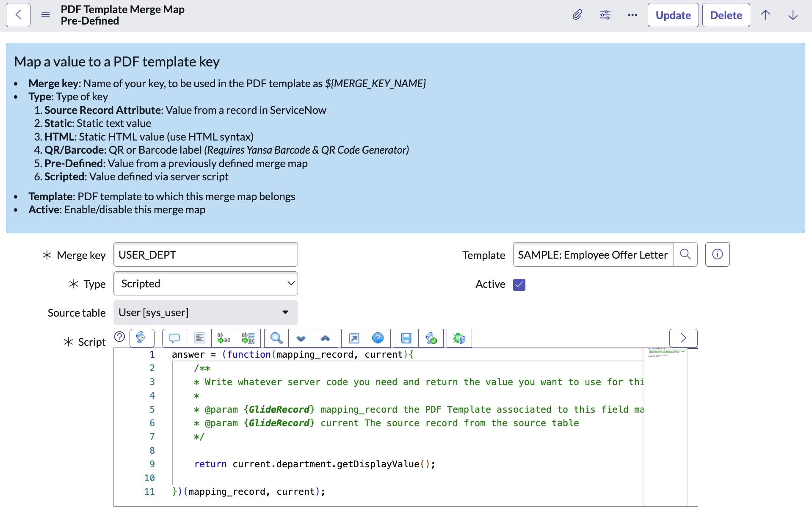This screenshot has height=513, width=812.
Task: Click the format code icon
Action: [x=199, y=338]
